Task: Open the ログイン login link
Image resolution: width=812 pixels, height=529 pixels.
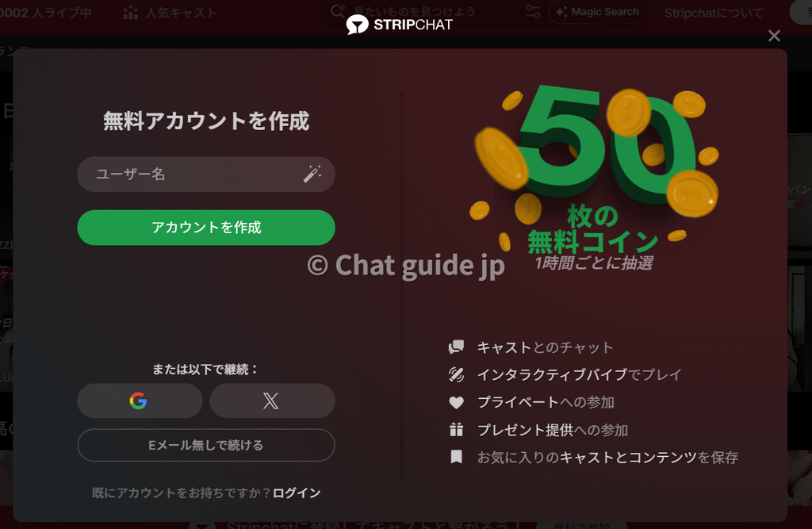Action: pos(297,493)
